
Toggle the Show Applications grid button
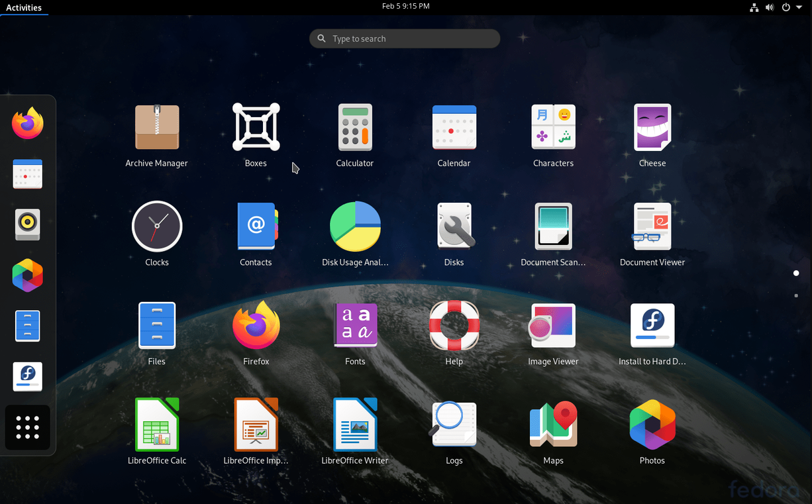click(x=28, y=427)
